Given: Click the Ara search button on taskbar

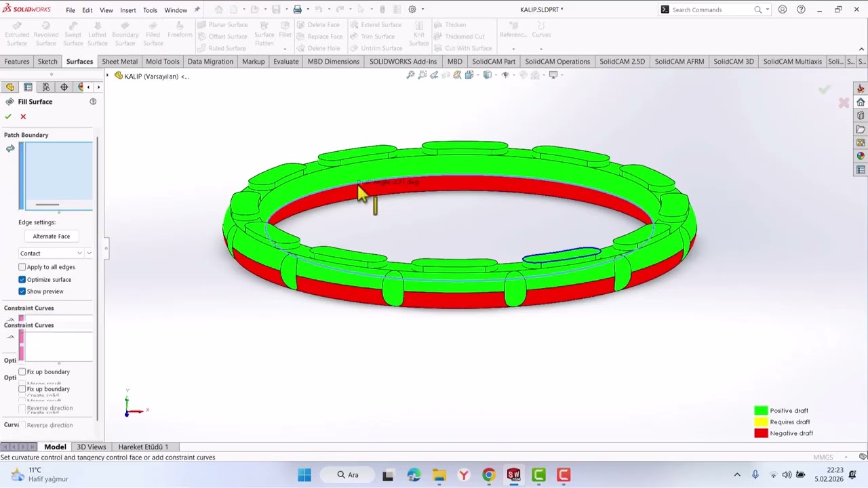Looking at the screenshot, I should (x=347, y=475).
